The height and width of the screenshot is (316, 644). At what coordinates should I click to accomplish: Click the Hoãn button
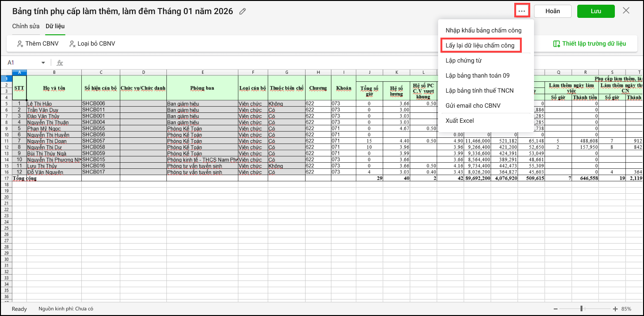pos(552,11)
